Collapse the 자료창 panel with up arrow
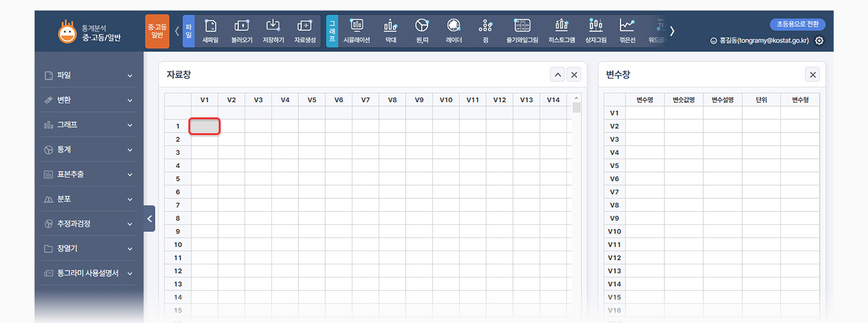868x323 pixels. click(x=558, y=75)
